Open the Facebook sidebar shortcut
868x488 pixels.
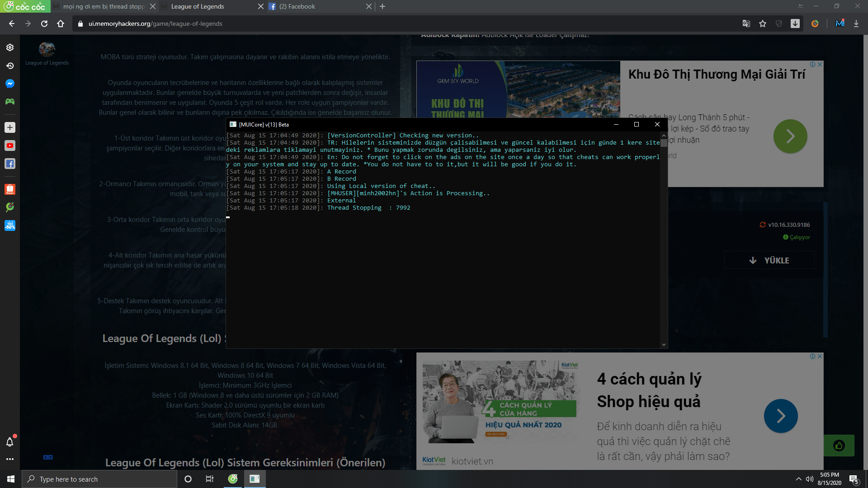[10, 164]
